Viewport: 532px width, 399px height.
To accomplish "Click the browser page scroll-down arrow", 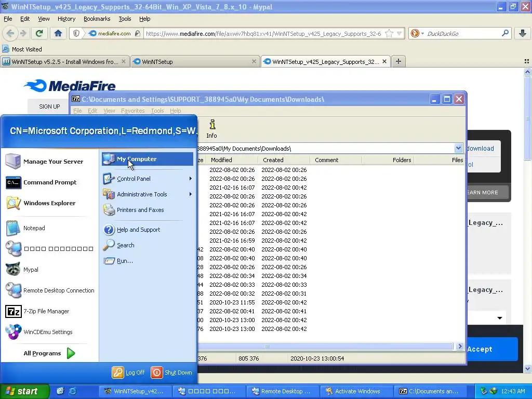I will click(527, 368).
